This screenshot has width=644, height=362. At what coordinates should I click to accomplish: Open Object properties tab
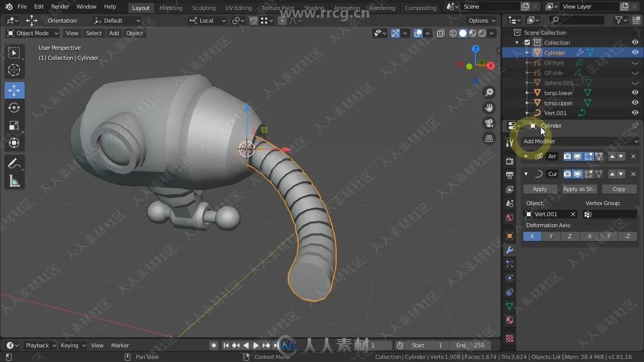[510, 236]
